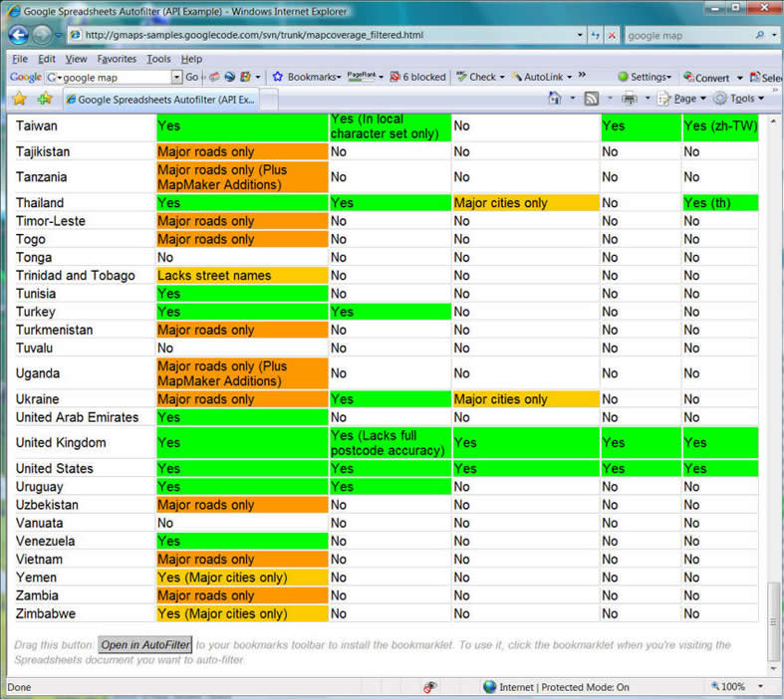Click the Convert toolbar button
Image resolution: width=784 pixels, height=699 pixels.
[x=707, y=78]
